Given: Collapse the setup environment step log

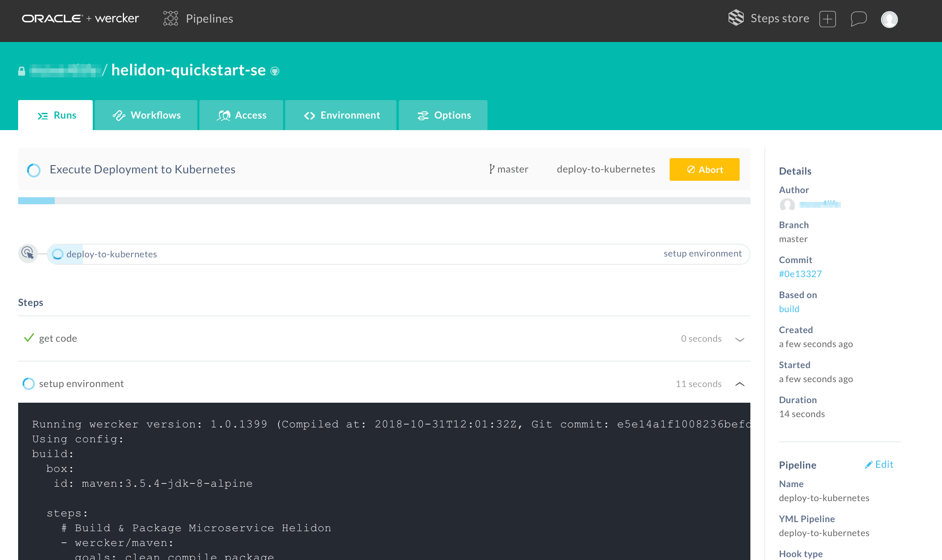Looking at the screenshot, I should click(740, 384).
